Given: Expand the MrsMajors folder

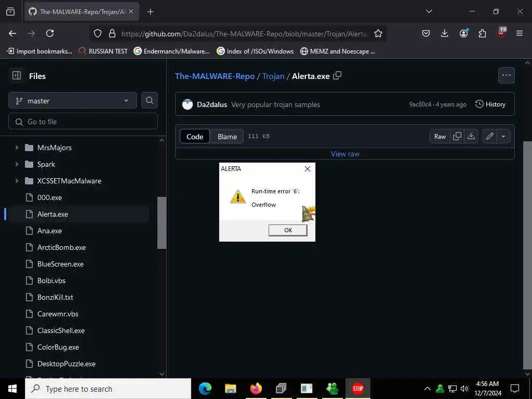Looking at the screenshot, I should coord(16,148).
